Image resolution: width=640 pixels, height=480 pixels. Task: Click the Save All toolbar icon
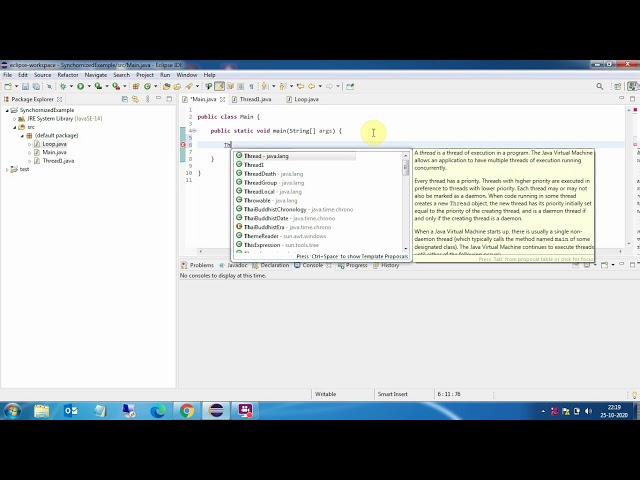[x=36, y=86]
